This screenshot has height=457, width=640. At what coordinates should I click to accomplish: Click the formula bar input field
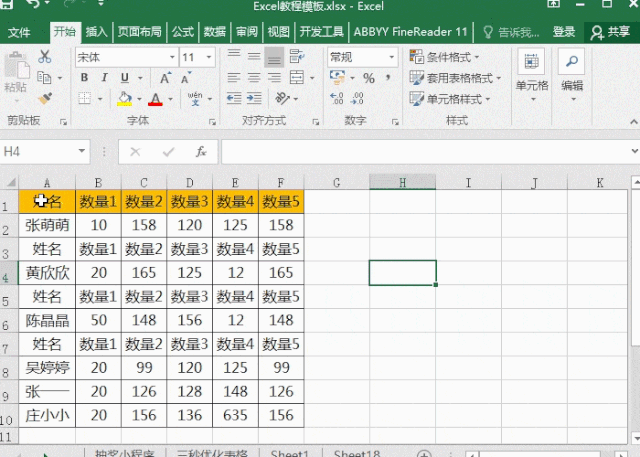[426, 152]
